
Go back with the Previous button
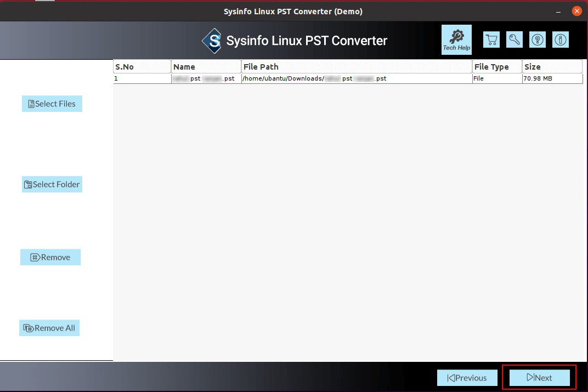tap(467, 378)
